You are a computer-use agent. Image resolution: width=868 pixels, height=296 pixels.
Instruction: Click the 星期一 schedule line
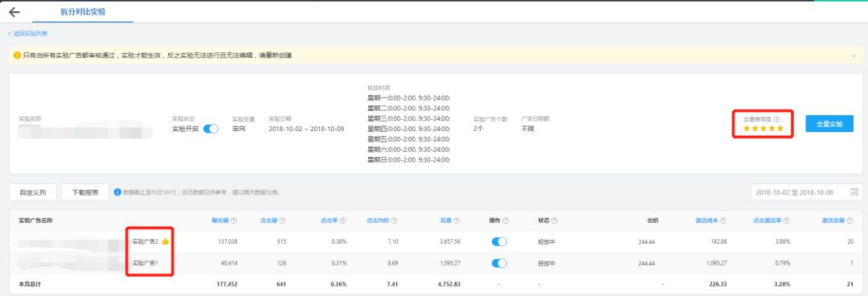coord(408,97)
